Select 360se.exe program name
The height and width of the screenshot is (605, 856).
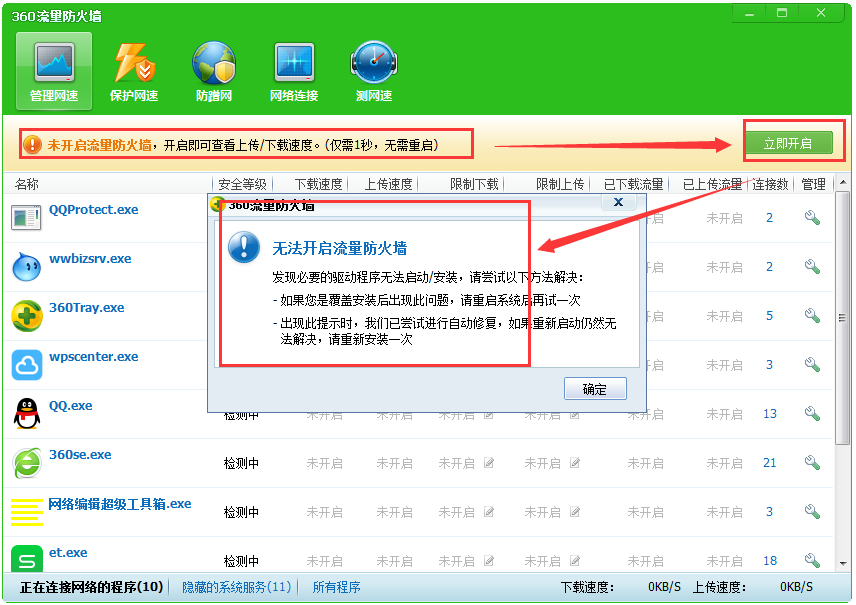click(x=80, y=455)
